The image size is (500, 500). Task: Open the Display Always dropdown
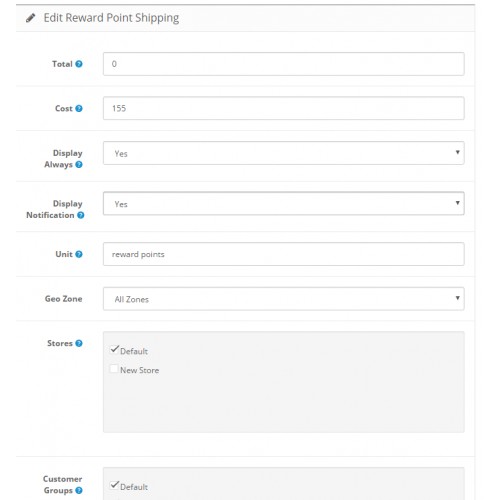[x=284, y=153]
